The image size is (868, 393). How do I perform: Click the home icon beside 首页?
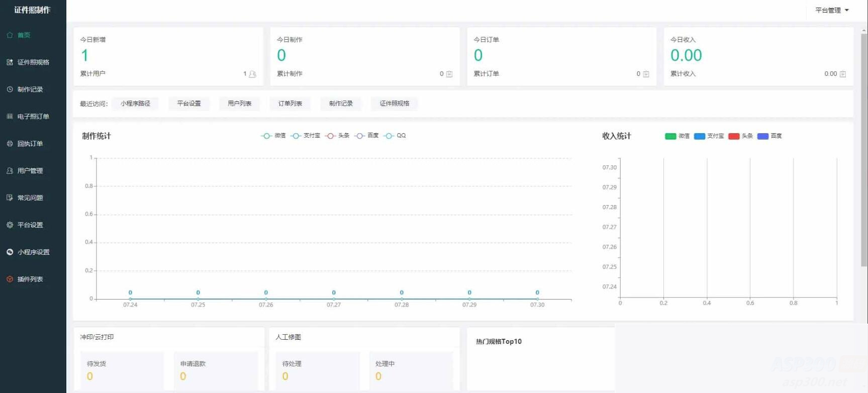[10, 35]
